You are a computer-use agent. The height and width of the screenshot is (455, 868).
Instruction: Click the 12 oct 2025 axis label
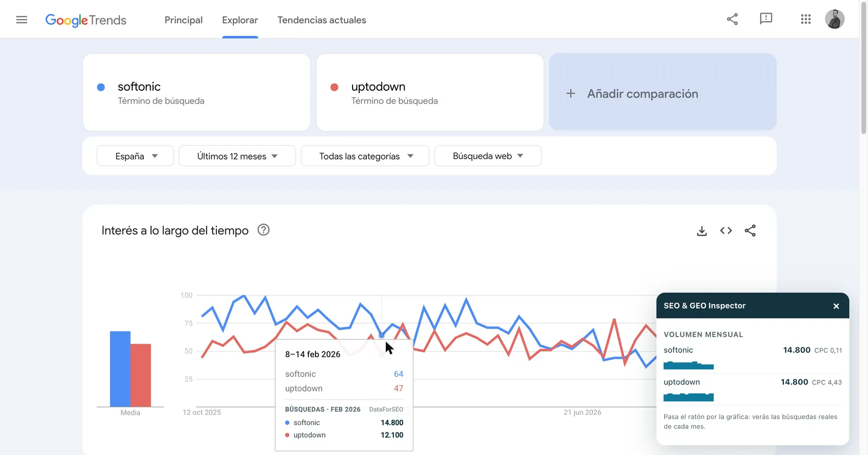(x=202, y=413)
